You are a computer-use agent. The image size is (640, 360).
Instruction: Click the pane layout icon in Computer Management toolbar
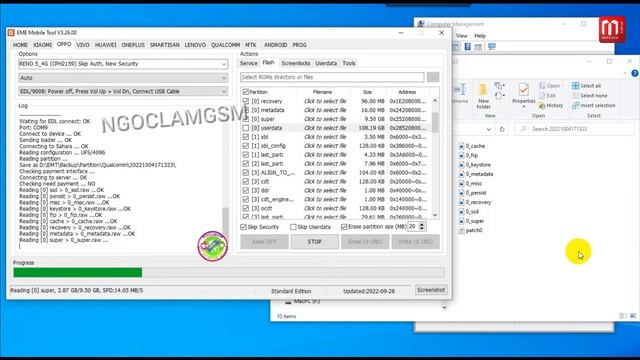478,47
